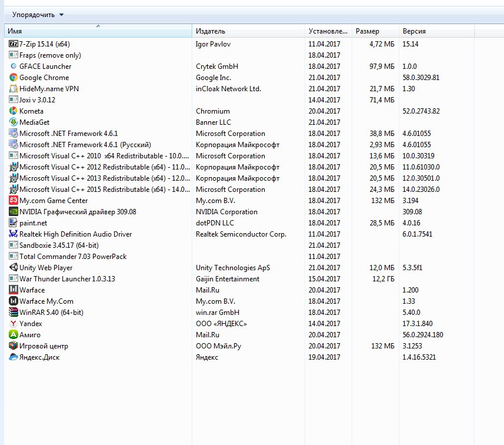Viewport: 504px width, 445px height.
Task: Select the Амиго browser icon
Action: click(x=13, y=335)
